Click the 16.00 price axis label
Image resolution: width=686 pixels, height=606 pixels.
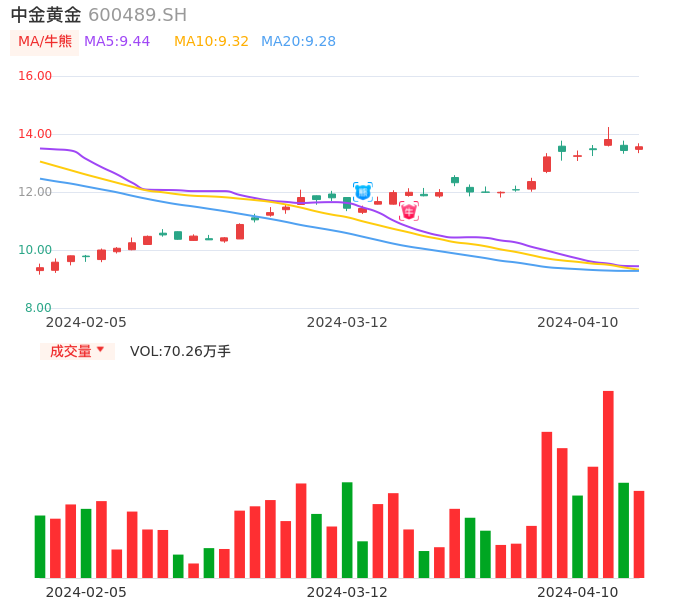35,76
